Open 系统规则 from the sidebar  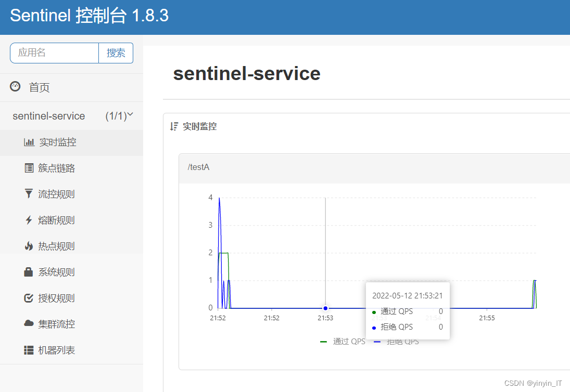pos(72,272)
